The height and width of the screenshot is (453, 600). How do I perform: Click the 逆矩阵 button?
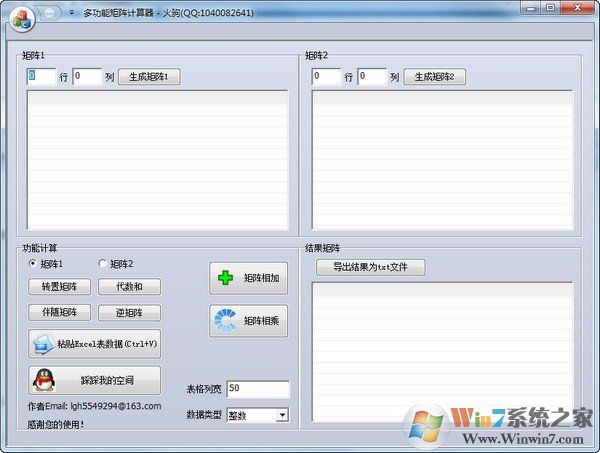point(129,313)
